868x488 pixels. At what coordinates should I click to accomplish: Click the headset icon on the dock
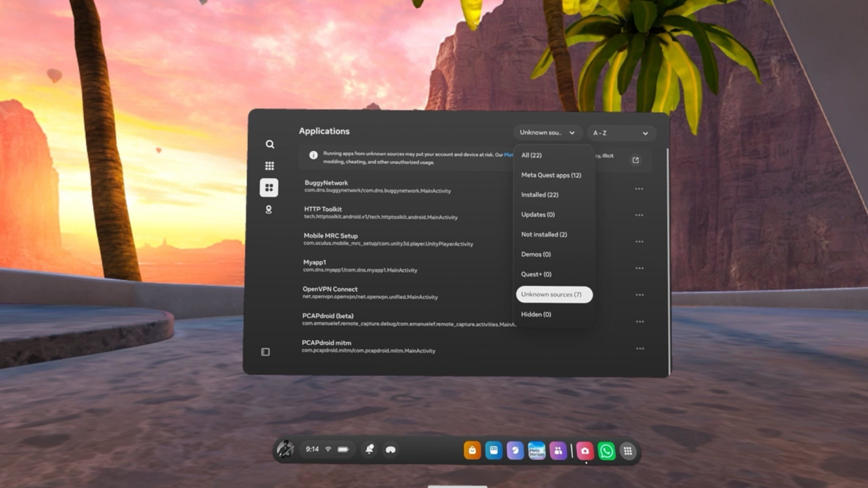tap(391, 450)
